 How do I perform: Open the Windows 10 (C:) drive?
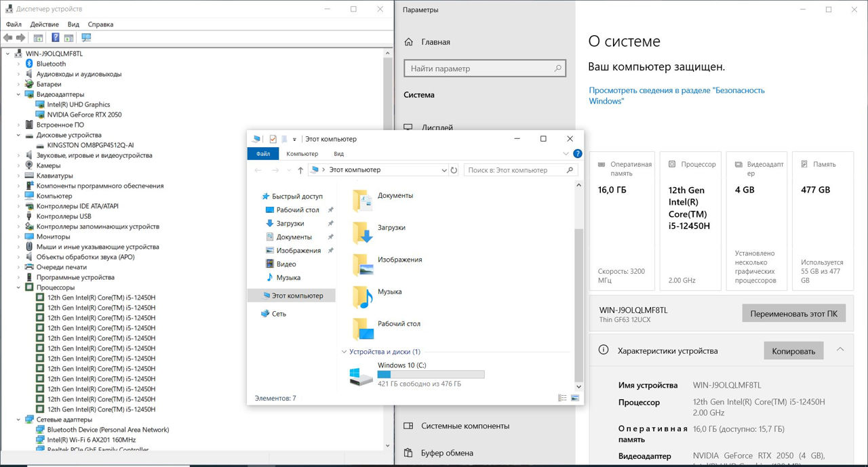[401, 366]
